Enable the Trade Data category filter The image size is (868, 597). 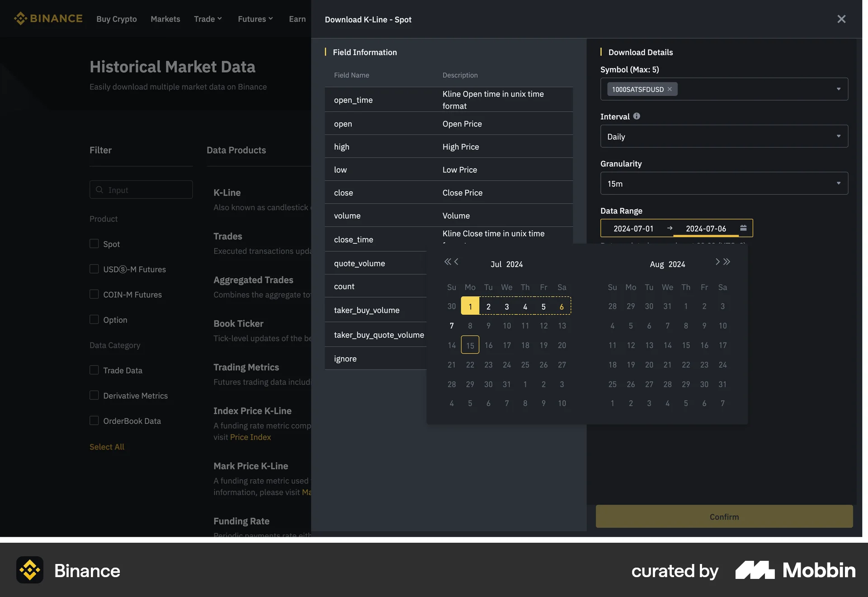pyautogui.click(x=94, y=370)
